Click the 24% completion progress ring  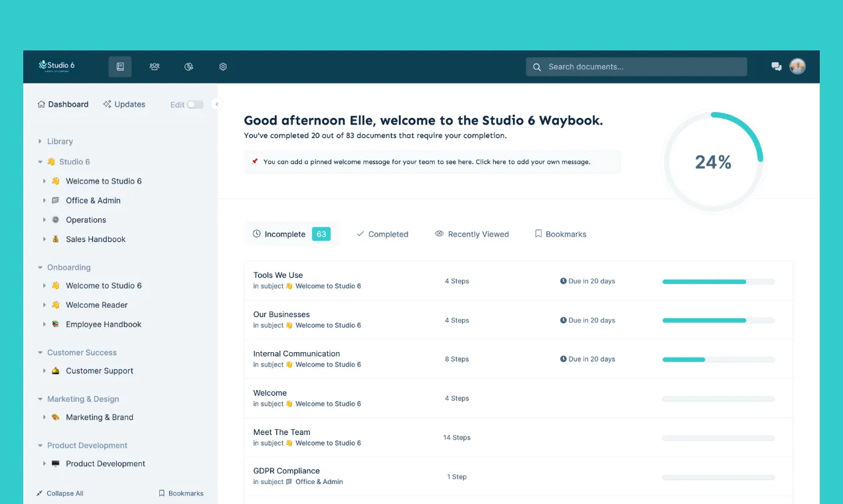tap(713, 162)
